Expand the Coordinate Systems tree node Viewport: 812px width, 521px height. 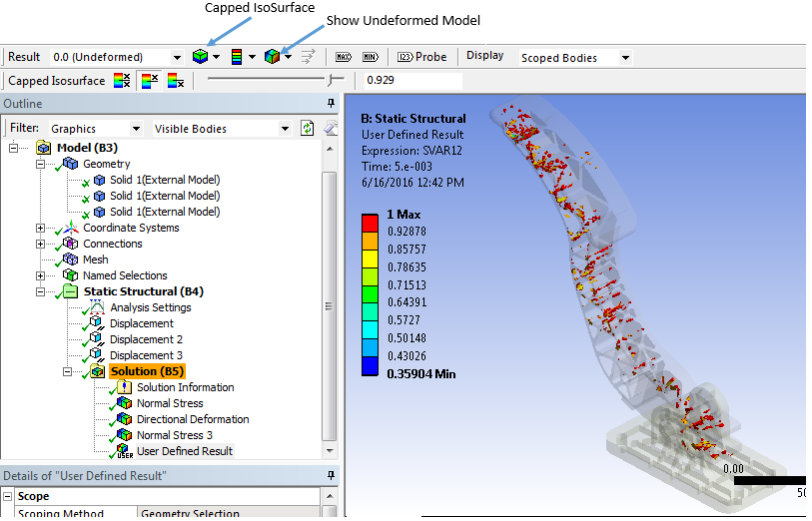point(41,228)
